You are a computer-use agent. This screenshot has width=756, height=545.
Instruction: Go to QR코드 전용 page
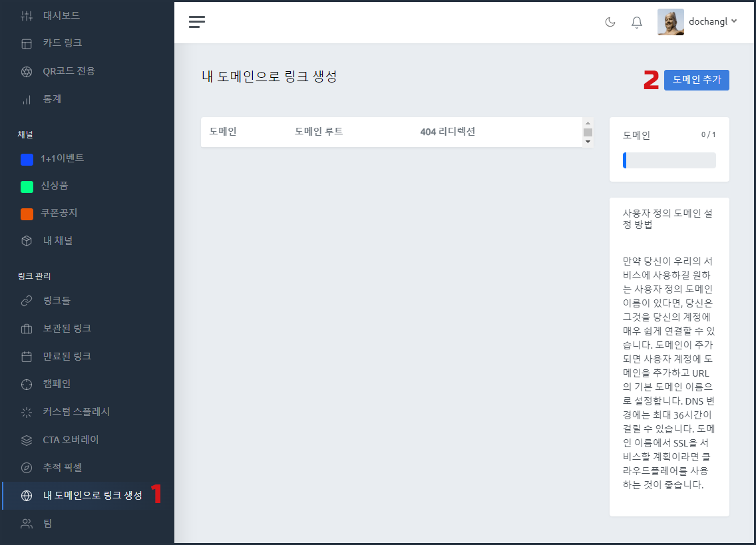pos(69,71)
